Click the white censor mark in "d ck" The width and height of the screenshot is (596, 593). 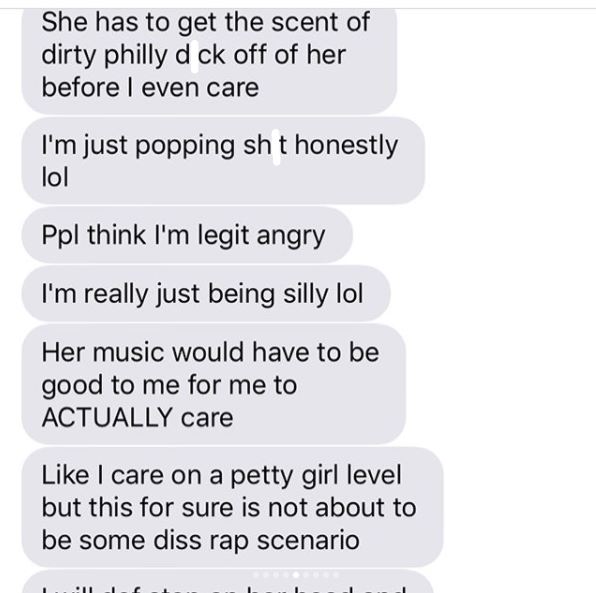point(194,56)
